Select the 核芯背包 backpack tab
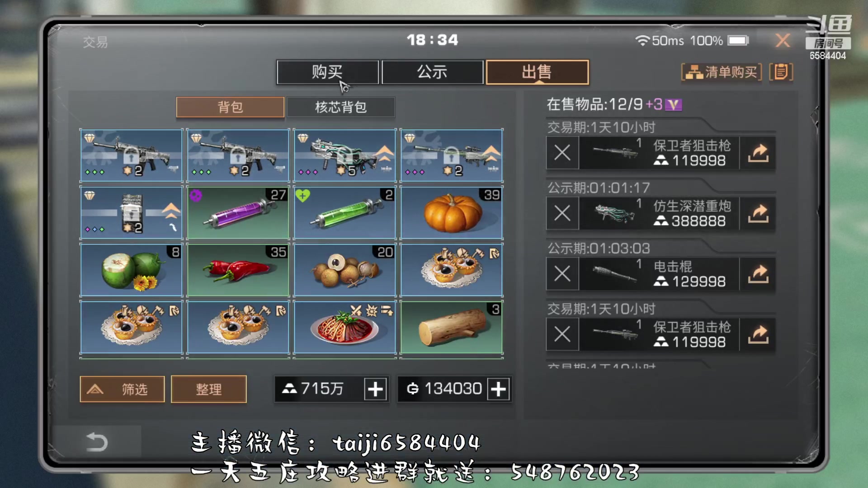 [341, 107]
